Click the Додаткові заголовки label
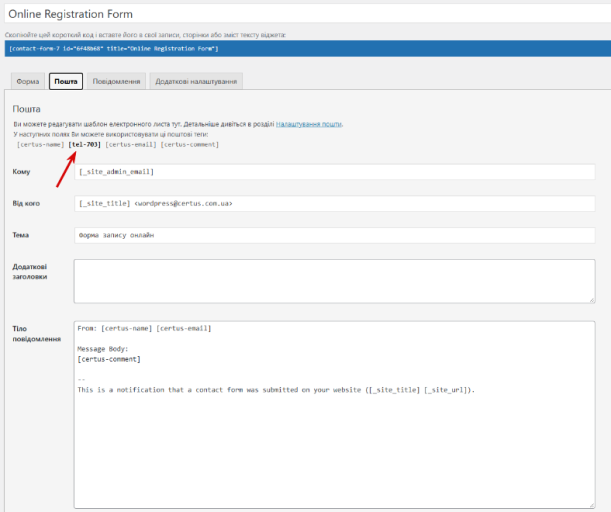Viewport: 611px width, 512px height. (x=30, y=272)
